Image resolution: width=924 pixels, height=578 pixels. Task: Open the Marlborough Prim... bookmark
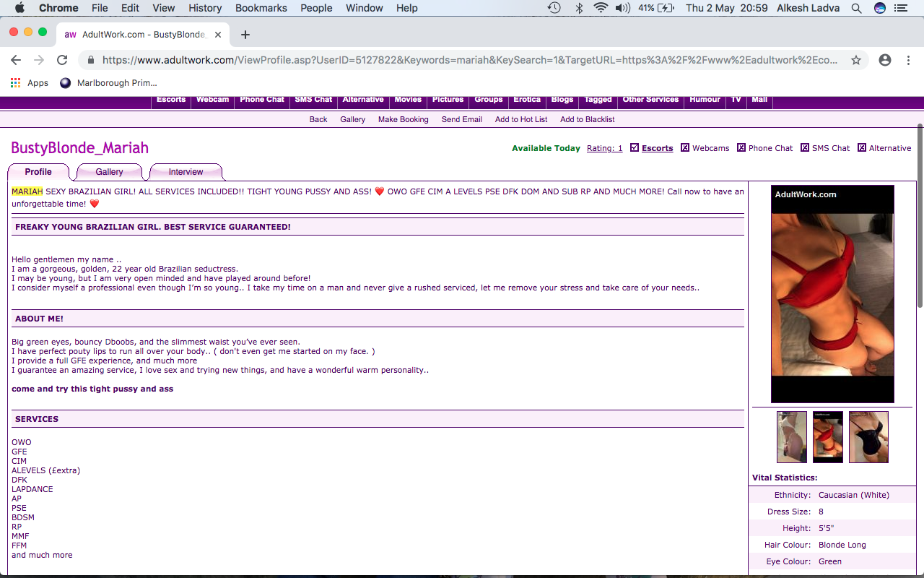(x=108, y=83)
